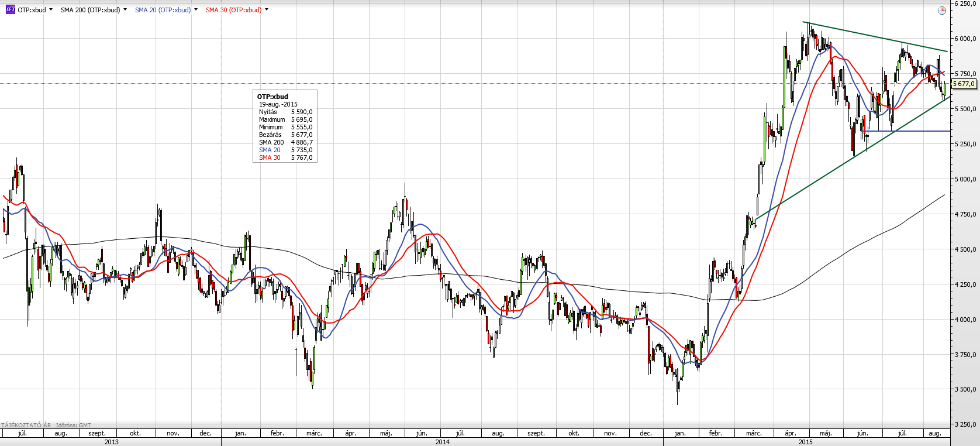Viewport: 980px width, 446px height.
Task: Click the 5 000,0 price axis label
Action: (965, 179)
